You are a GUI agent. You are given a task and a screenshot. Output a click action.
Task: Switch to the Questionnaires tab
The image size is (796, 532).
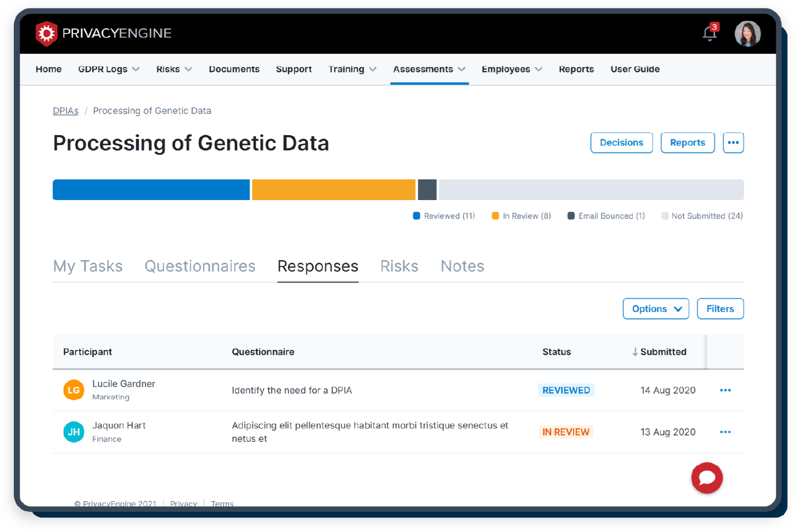(200, 266)
